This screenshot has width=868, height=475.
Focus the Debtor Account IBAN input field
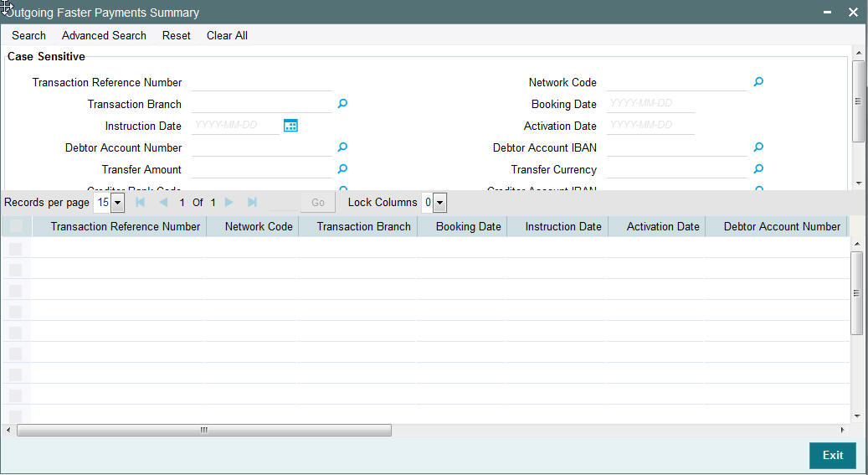tap(677, 148)
